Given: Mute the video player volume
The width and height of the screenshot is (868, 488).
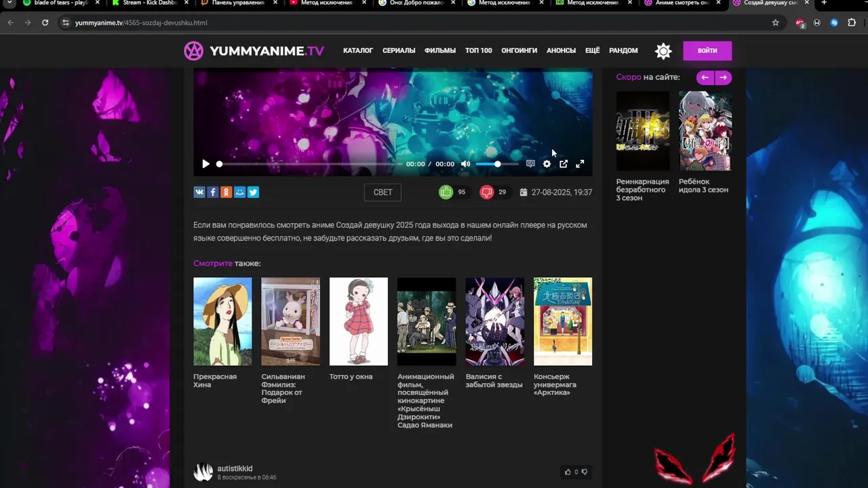Looking at the screenshot, I should [465, 164].
